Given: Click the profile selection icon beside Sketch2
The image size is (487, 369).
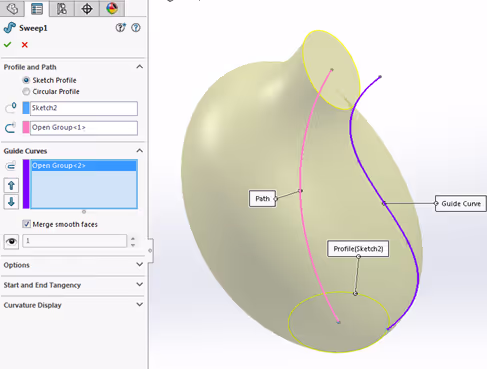Looking at the screenshot, I should pyautogui.click(x=11, y=108).
